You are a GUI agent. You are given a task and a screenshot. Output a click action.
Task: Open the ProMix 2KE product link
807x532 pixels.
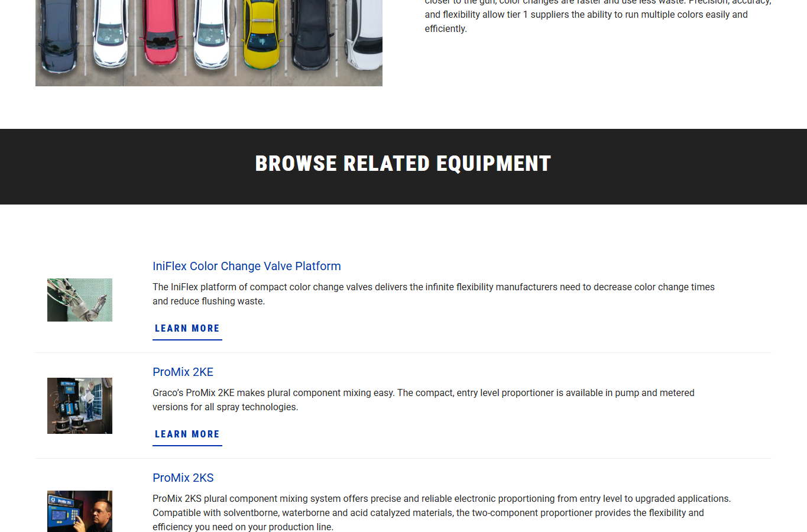(183, 372)
